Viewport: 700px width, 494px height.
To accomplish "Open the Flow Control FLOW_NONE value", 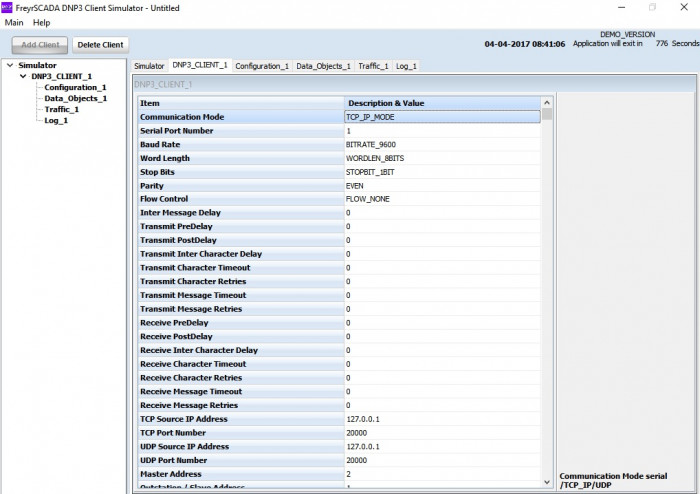I will (442, 199).
